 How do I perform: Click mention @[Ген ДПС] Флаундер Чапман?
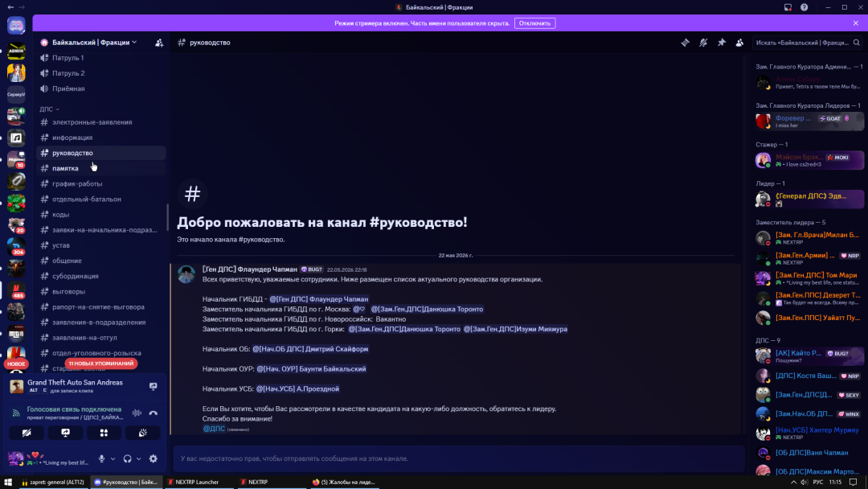click(x=319, y=299)
